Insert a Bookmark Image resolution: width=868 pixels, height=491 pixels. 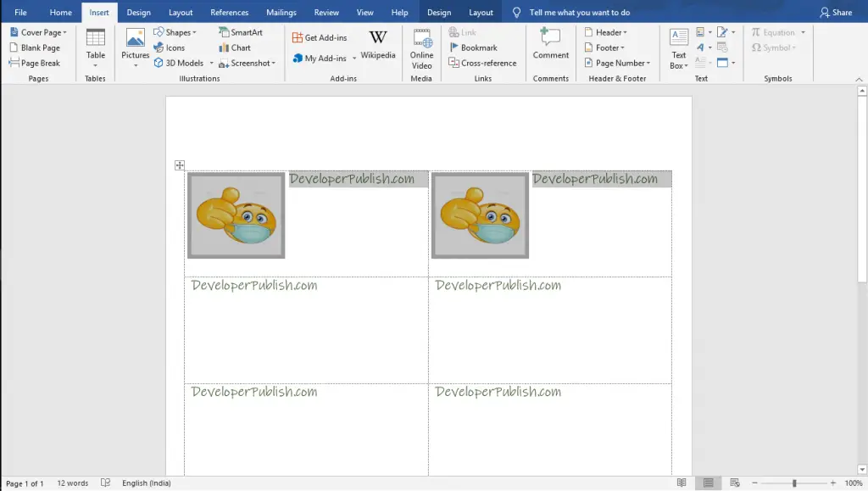(473, 47)
